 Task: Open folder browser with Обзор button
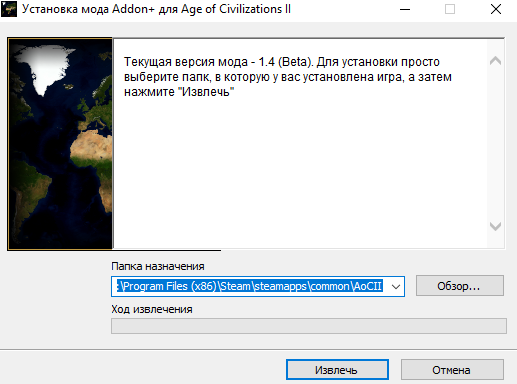pos(460,286)
